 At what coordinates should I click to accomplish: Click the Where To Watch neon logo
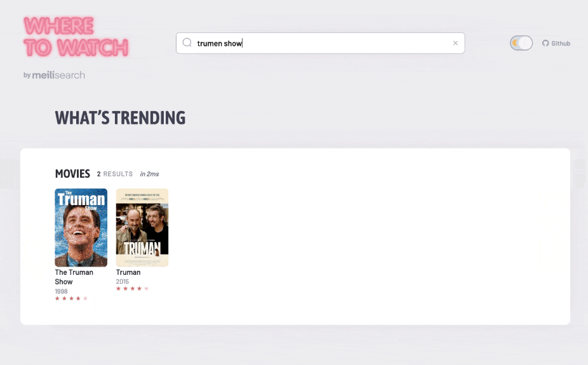pyautogui.click(x=76, y=37)
